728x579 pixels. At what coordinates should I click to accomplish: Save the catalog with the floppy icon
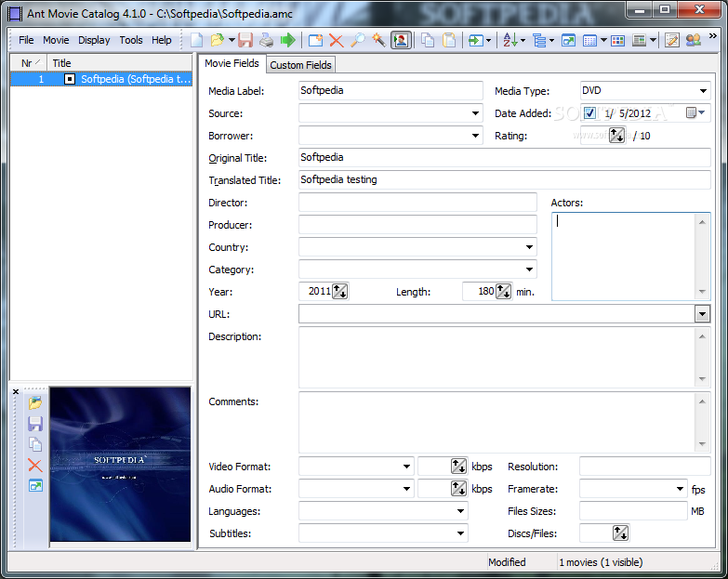[245, 40]
